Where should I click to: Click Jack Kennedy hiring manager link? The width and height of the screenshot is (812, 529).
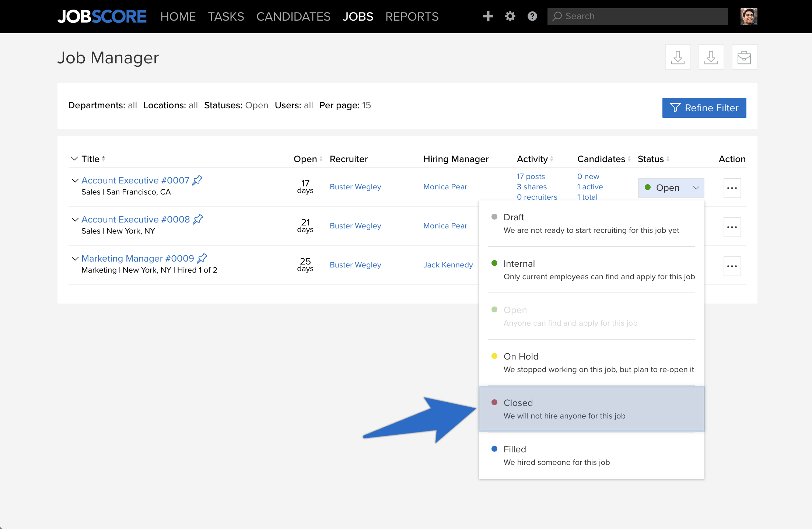448,265
